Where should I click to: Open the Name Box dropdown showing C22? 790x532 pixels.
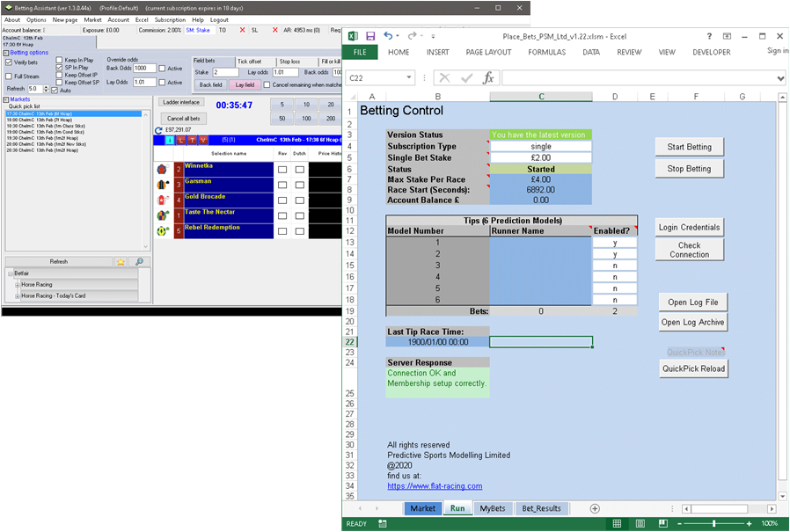click(x=408, y=78)
